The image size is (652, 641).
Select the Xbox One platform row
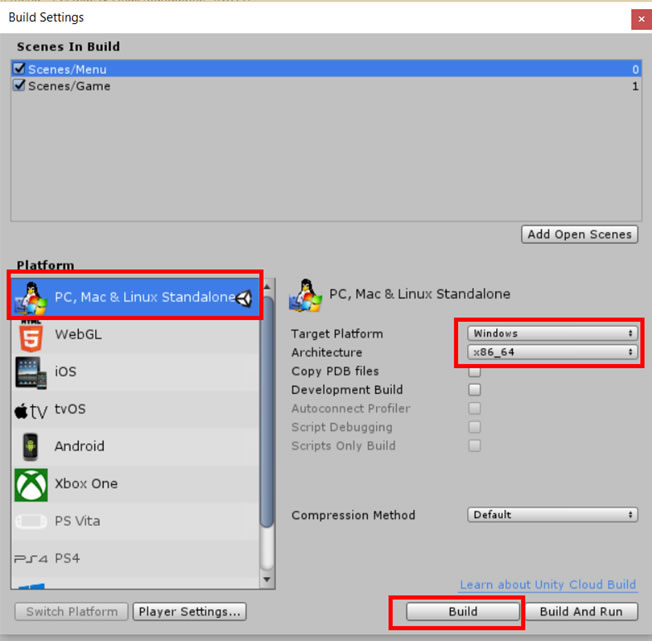pyautogui.click(x=136, y=484)
